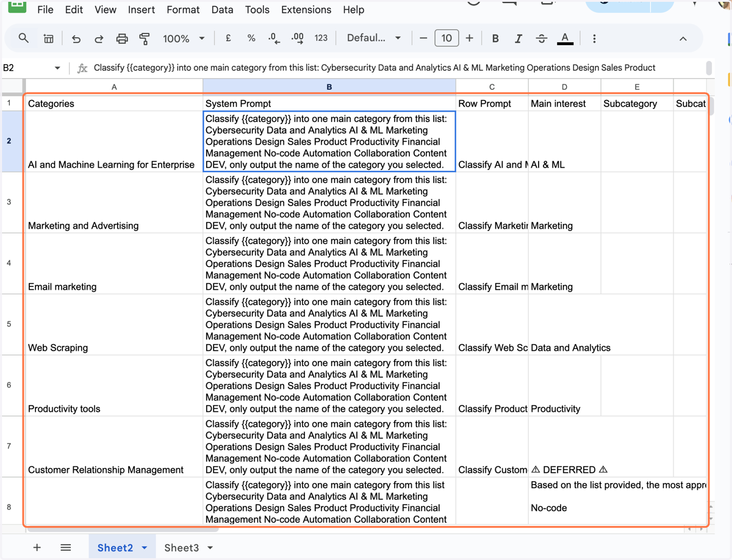Image resolution: width=732 pixels, height=560 pixels.
Task: Click the 'Categories' header cell
Action: point(114,103)
